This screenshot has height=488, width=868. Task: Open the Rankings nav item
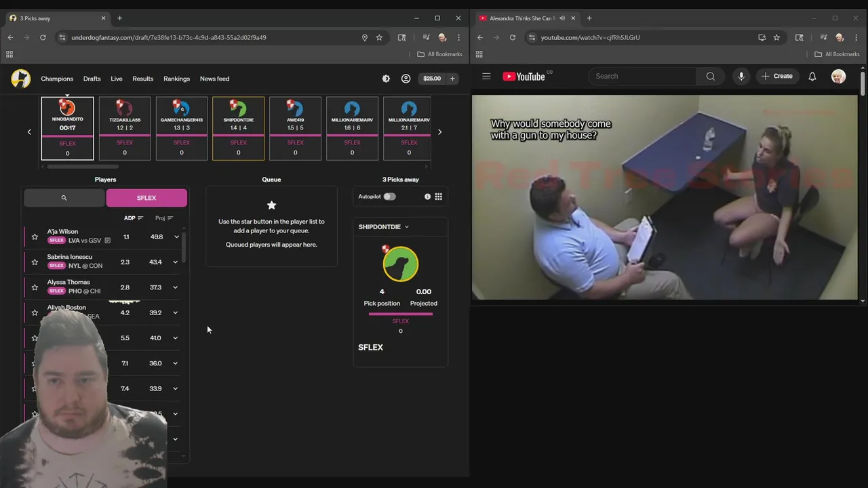click(176, 79)
